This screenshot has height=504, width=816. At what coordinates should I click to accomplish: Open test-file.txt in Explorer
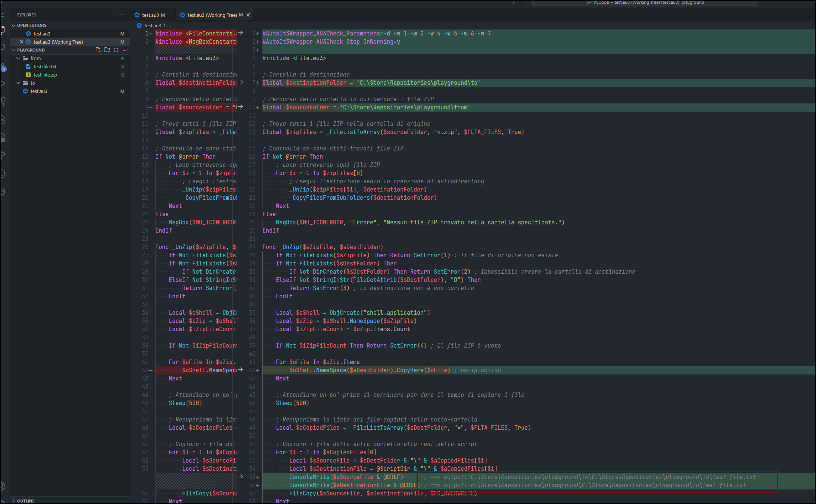pos(70,66)
